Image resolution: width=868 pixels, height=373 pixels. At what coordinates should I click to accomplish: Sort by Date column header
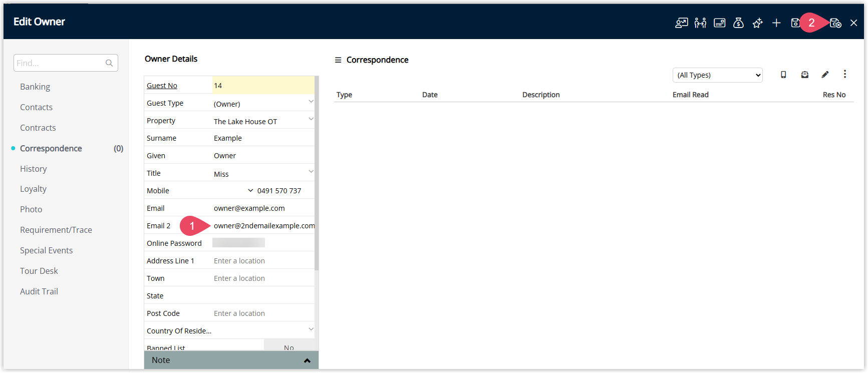pyautogui.click(x=430, y=95)
